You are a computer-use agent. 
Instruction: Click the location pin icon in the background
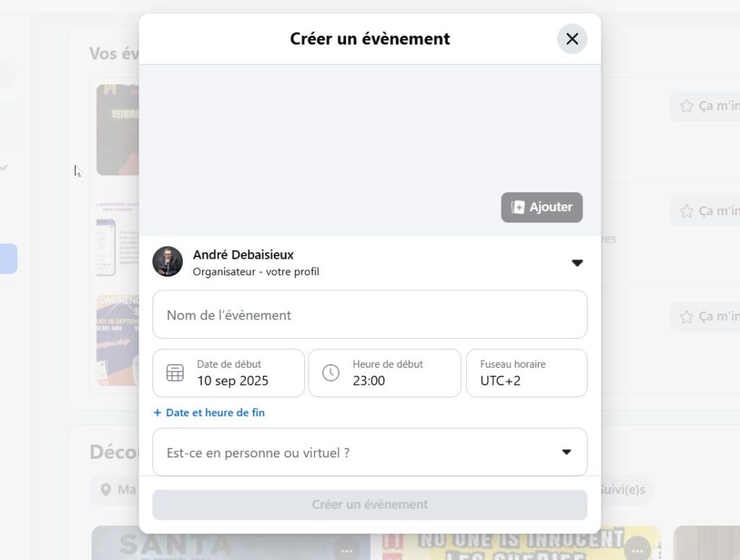click(x=106, y=490)
